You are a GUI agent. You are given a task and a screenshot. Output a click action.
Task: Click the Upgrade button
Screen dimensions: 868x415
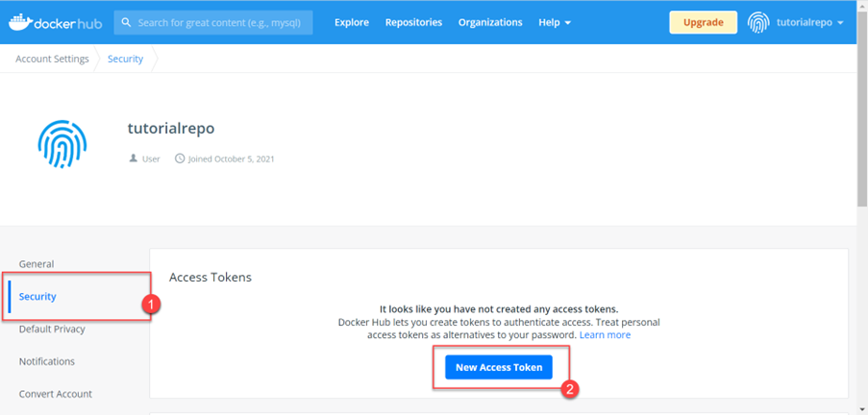tap(703, 23)
